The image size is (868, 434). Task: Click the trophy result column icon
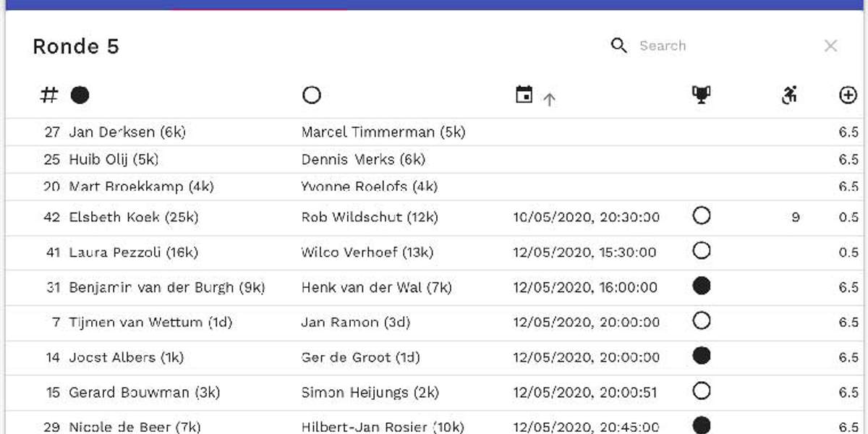click(701, 95)
